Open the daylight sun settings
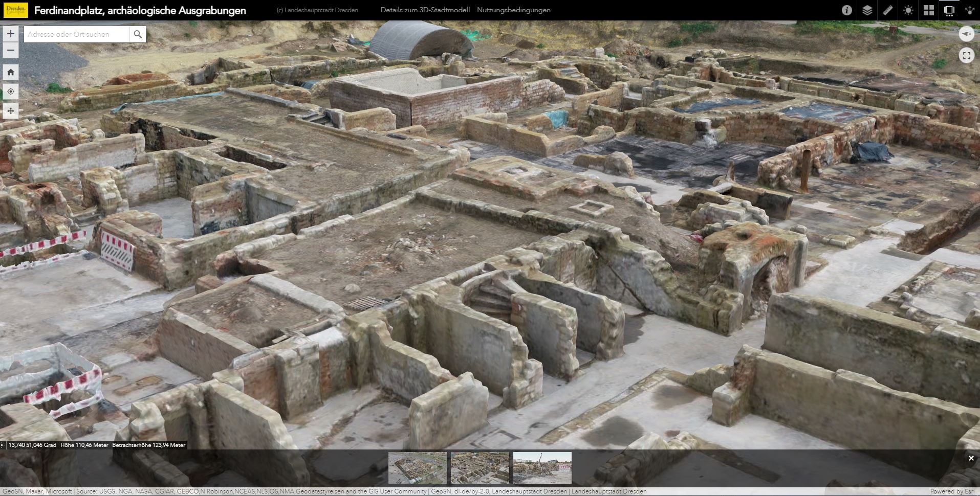The image size is (980, 496). click(908, 10)
